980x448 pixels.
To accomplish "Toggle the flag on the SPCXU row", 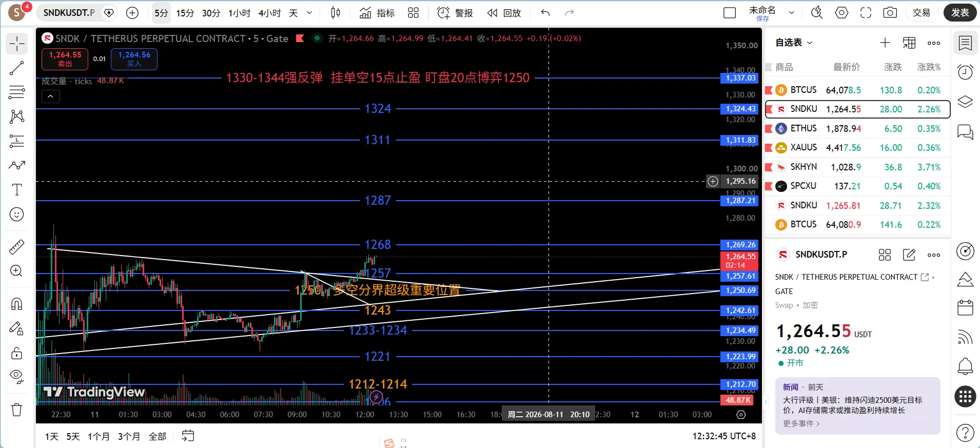I will [769, 186].
